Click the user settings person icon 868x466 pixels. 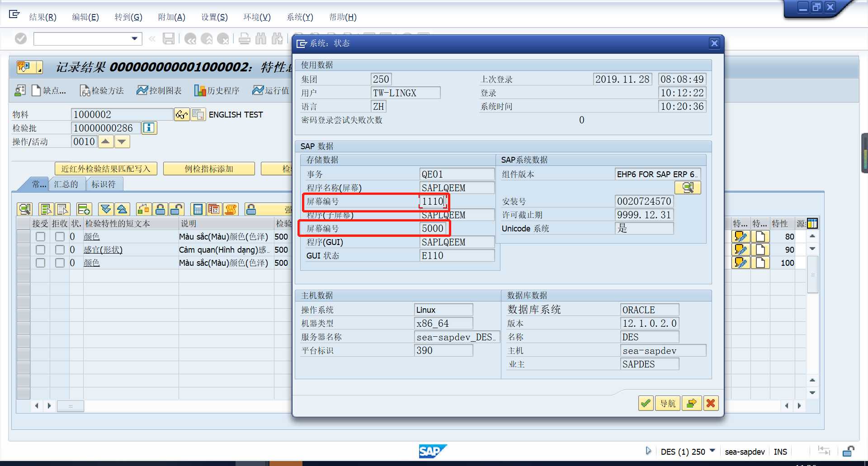pos(20,91)
